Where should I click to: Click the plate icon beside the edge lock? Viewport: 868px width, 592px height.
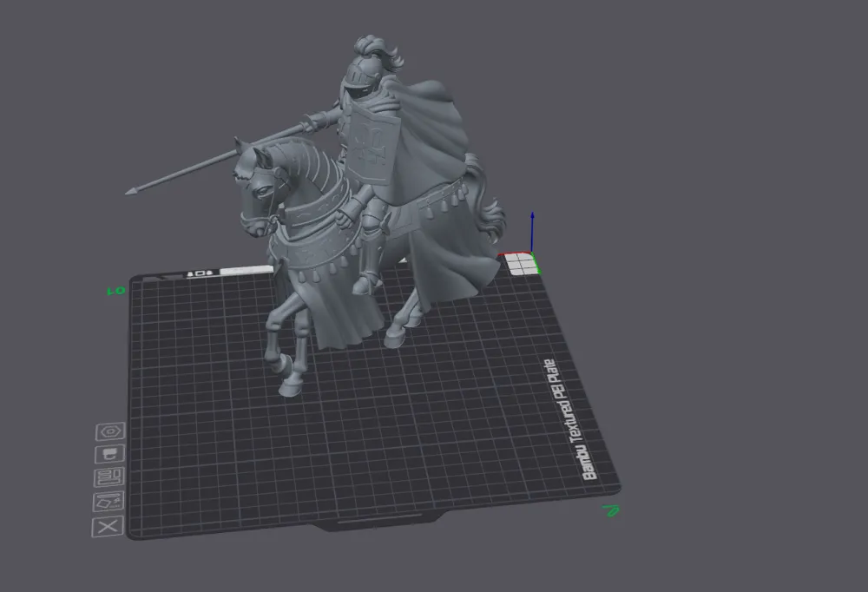click(x=200, y=273)
